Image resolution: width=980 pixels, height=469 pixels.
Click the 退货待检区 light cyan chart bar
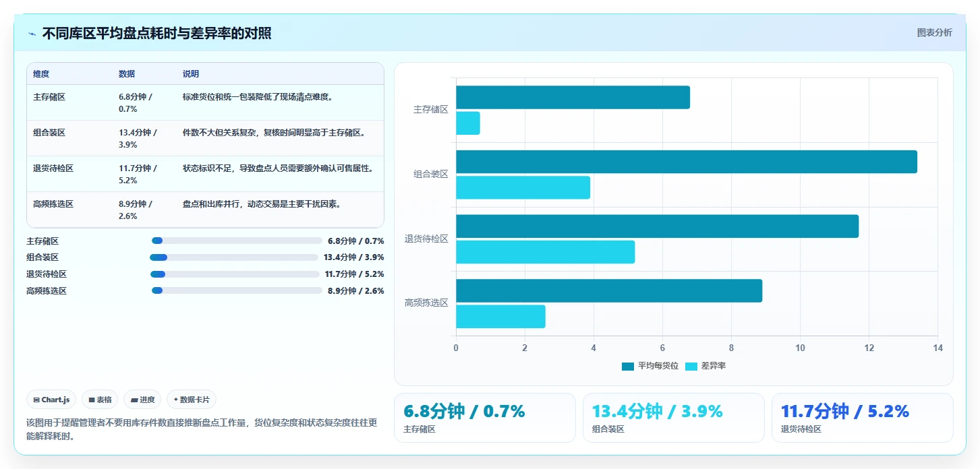(545, 252)
